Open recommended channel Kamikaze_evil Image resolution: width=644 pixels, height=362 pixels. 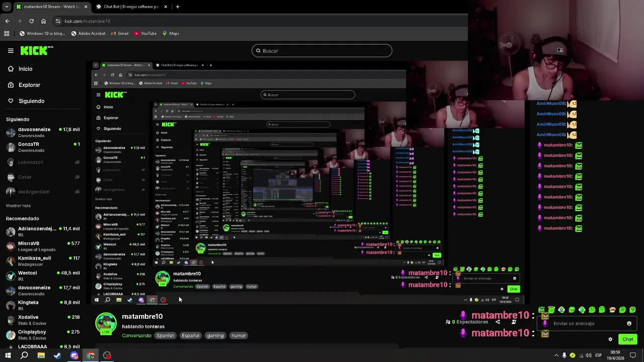click(43, 261)
